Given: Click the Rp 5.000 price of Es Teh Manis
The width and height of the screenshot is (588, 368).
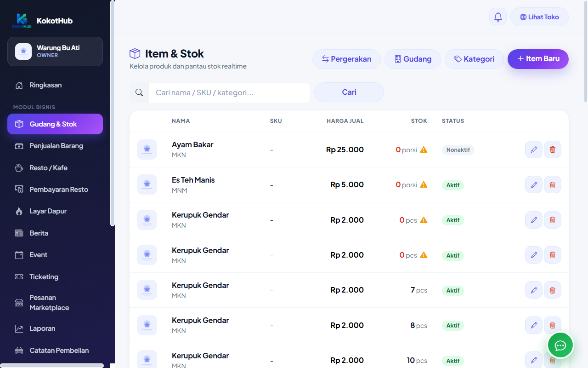Looking at the screenshot, I should (x=347, y=184).
